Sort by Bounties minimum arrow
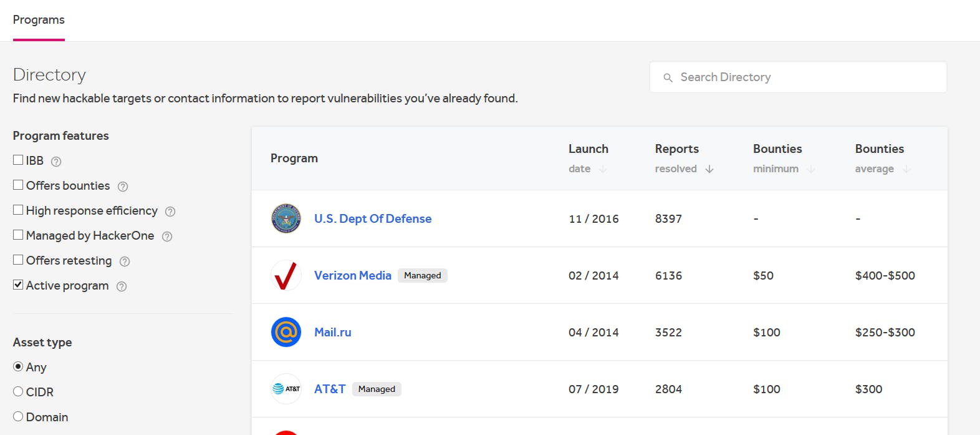This screenshot has width=980, height=435. click(x=811, y=169)
